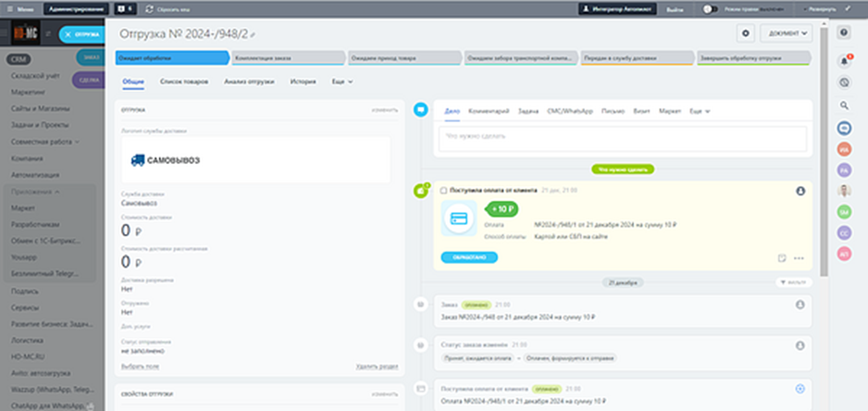The height and width of the screenshot is (411, 868).
Task: Click the help question mark icon
Action: tap(844, 33)
